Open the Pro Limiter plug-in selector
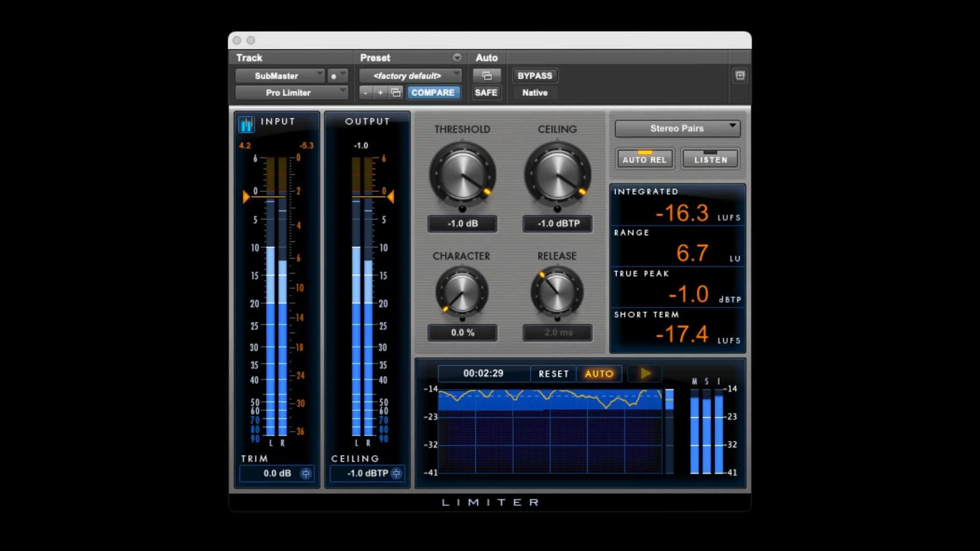 (x=291, y=92)
